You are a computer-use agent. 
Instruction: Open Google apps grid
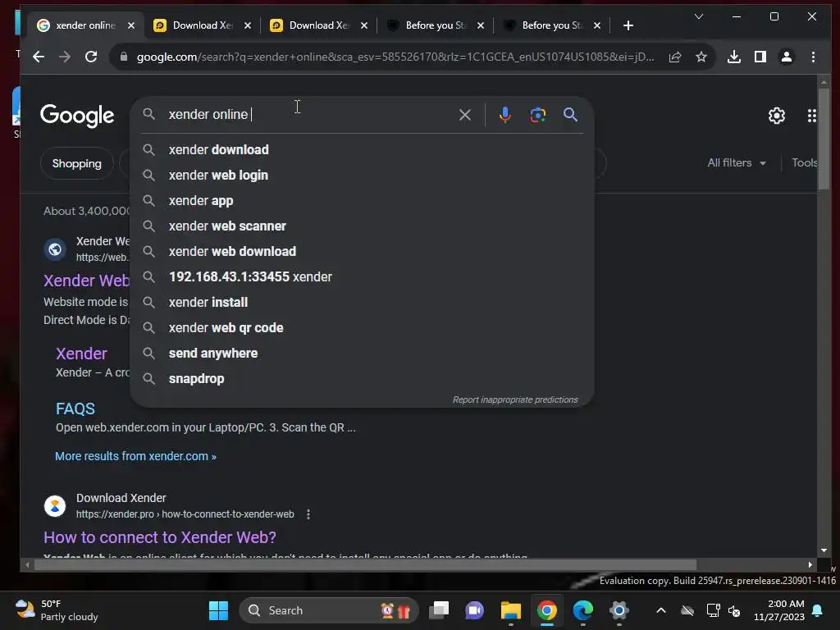pos(811,116)
